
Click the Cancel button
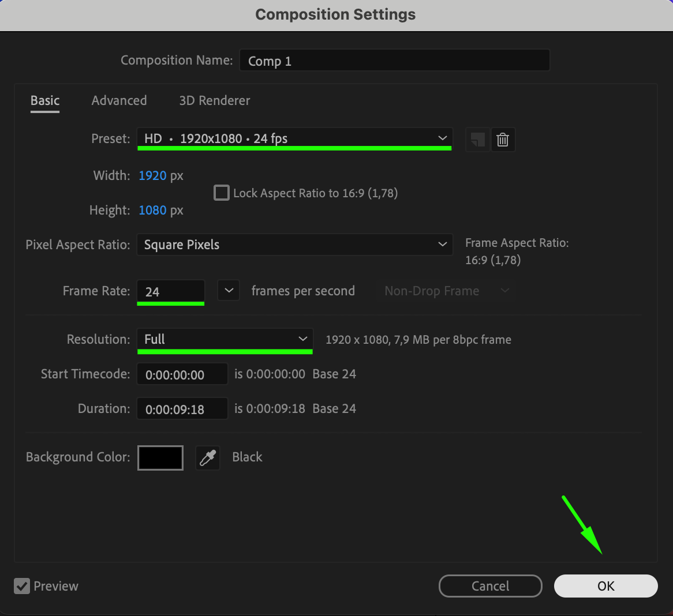click(x=490, y=586)
